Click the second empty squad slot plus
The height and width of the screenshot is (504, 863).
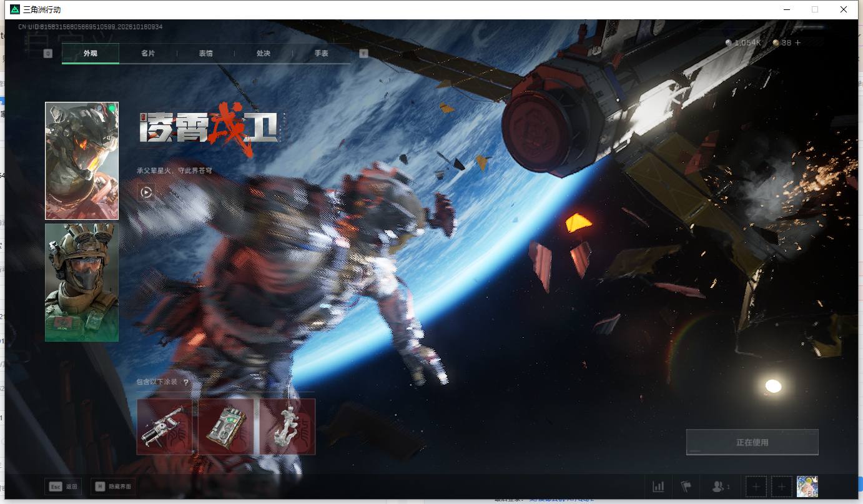coord(781,487)
